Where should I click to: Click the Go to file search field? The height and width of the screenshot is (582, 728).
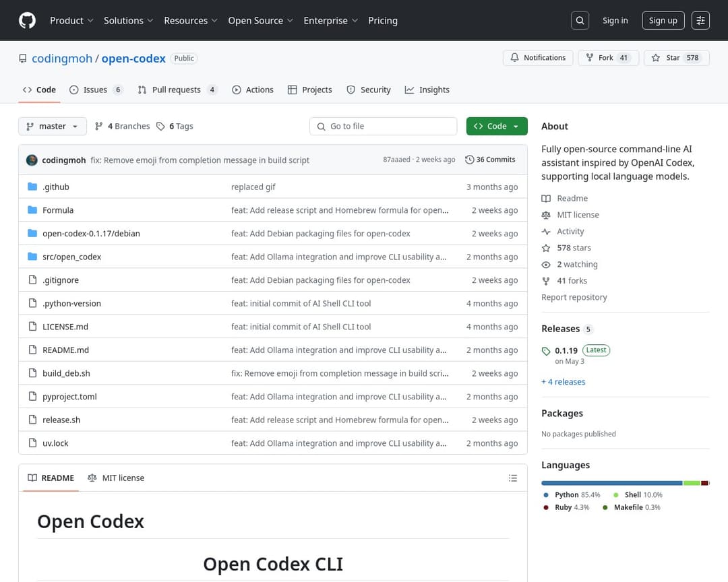383,126
